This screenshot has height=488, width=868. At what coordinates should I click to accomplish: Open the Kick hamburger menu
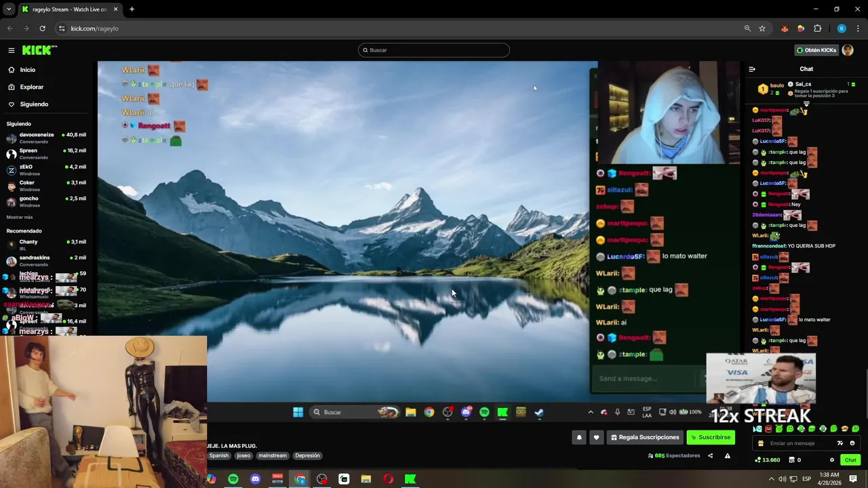point(12,50)
